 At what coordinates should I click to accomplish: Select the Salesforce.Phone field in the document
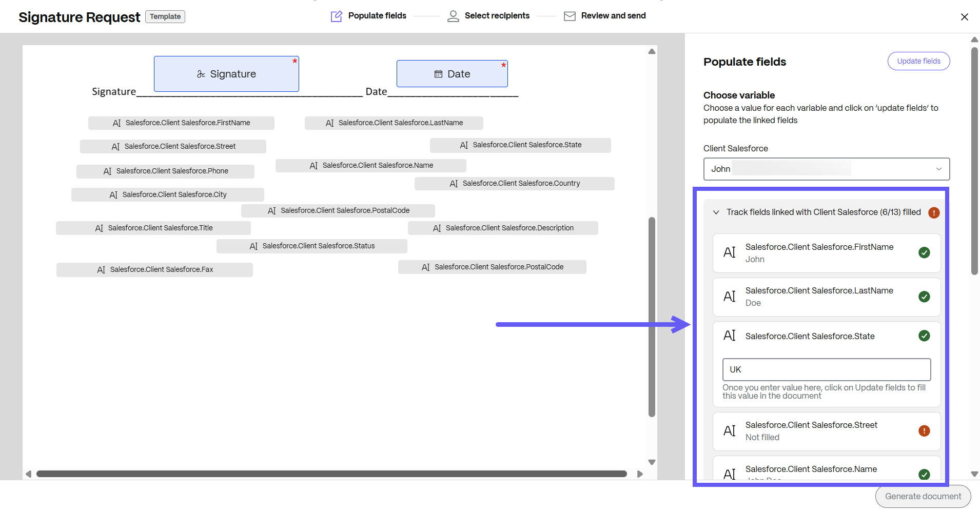(165, 171)
